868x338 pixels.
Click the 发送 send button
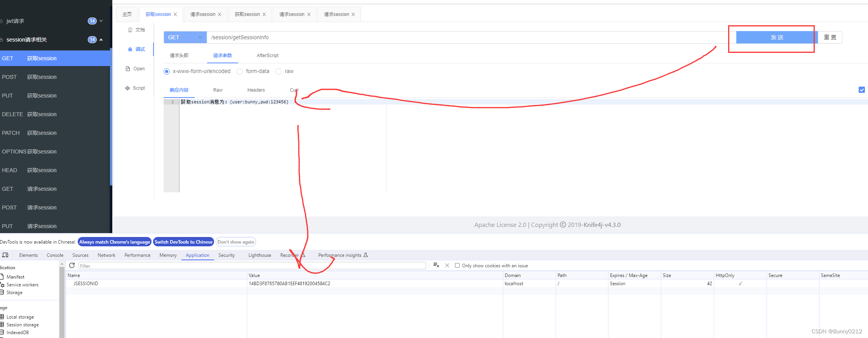[x=777, y=37]
